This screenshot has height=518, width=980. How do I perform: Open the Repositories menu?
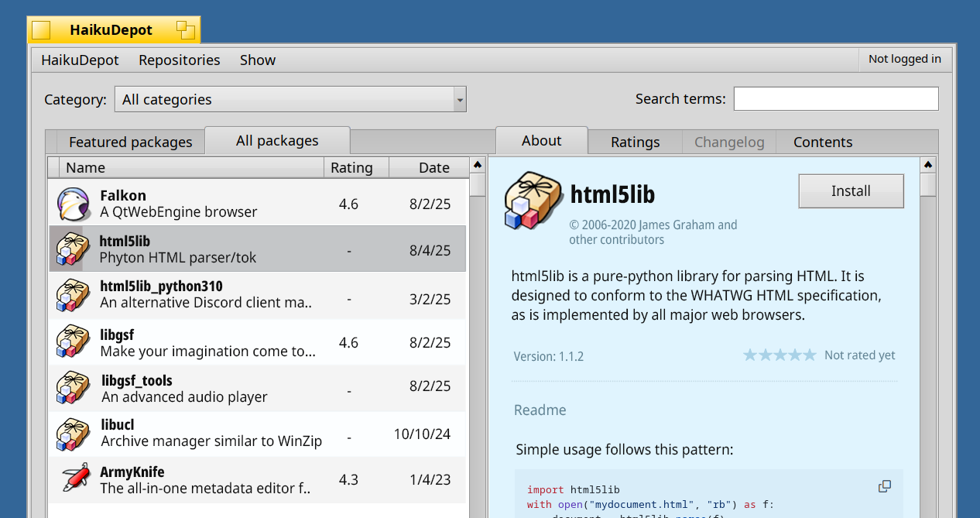[180, 60]
